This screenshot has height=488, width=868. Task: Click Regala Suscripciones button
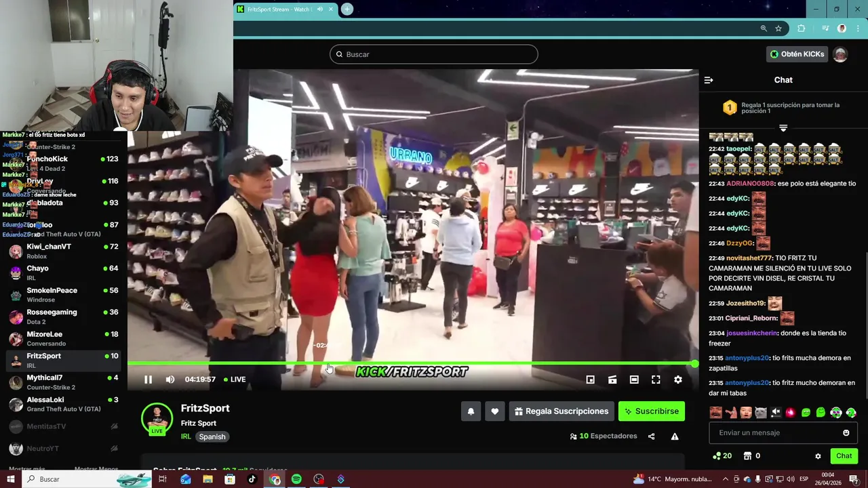(561, 411)
